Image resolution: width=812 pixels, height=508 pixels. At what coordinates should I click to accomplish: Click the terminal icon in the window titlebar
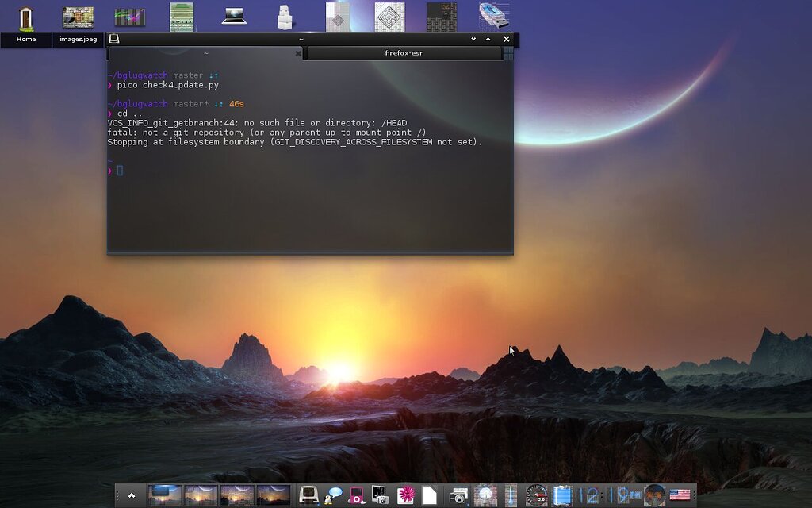tap(113, 38)
